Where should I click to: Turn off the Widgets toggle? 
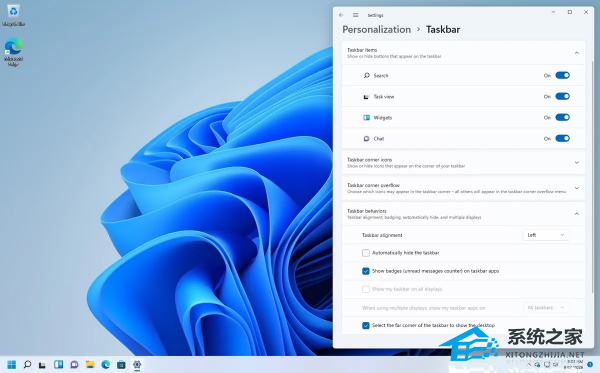[562, 117]
